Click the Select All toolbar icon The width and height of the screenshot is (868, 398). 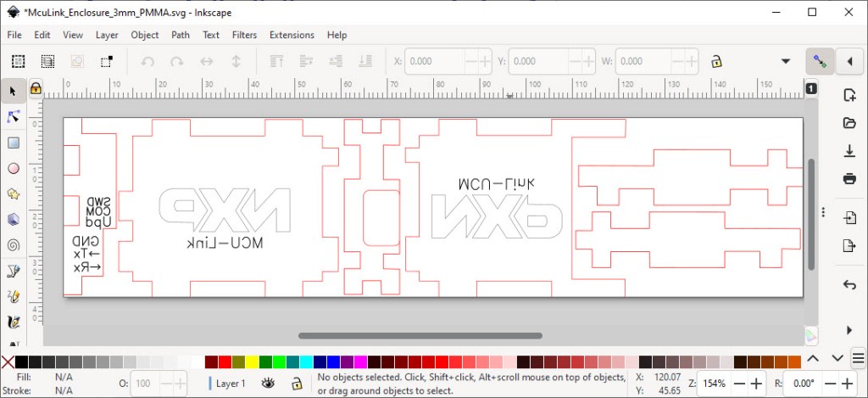19,61
